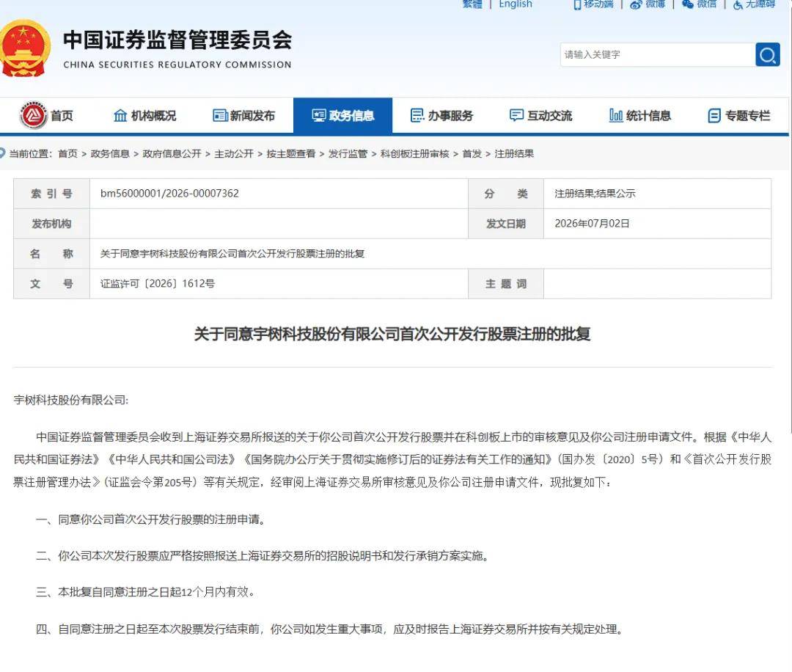This screenshot has width=792, height=672.
Task: Select index number bm56000001/2026-00007362
Action: (x=169, y=194)
